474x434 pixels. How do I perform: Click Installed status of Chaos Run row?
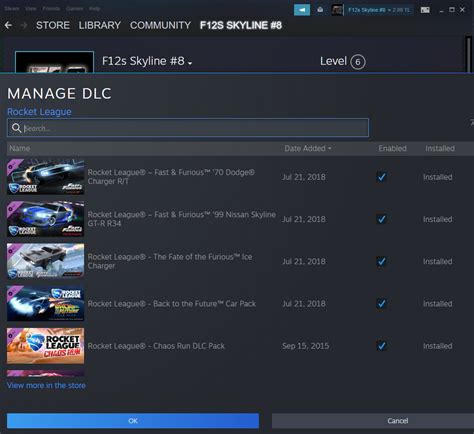437,346
